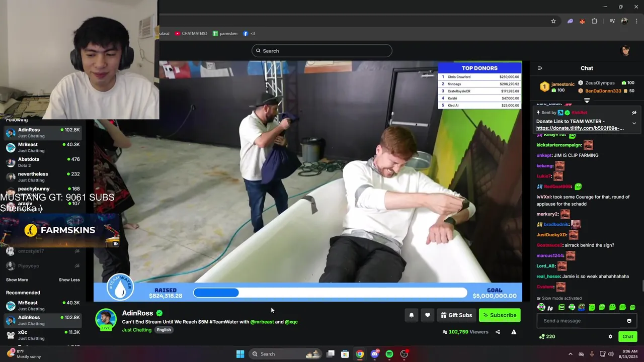
Task: Open Chrome from the taskbar
Action: (x=360, y=354)
